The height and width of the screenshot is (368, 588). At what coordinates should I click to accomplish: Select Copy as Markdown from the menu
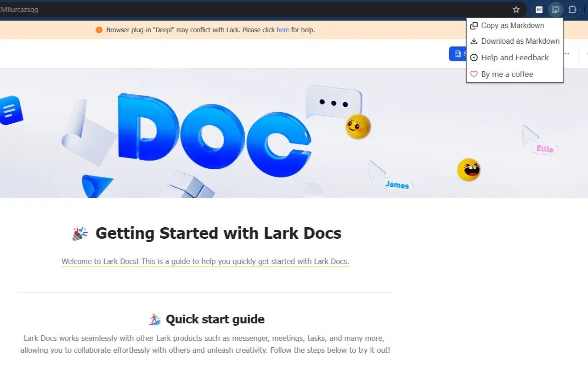coord(513,25)
